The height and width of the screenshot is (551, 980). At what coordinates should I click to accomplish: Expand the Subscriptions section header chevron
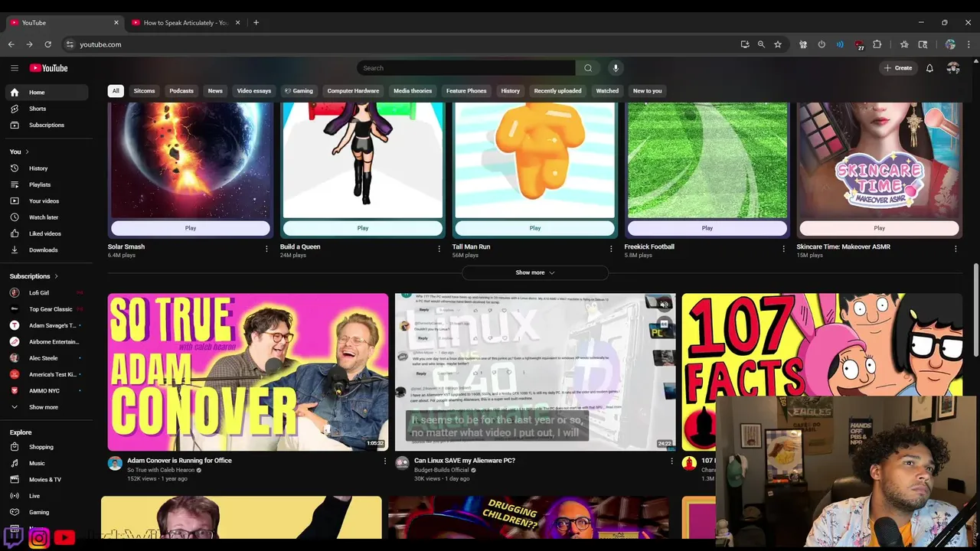point(56,276)
